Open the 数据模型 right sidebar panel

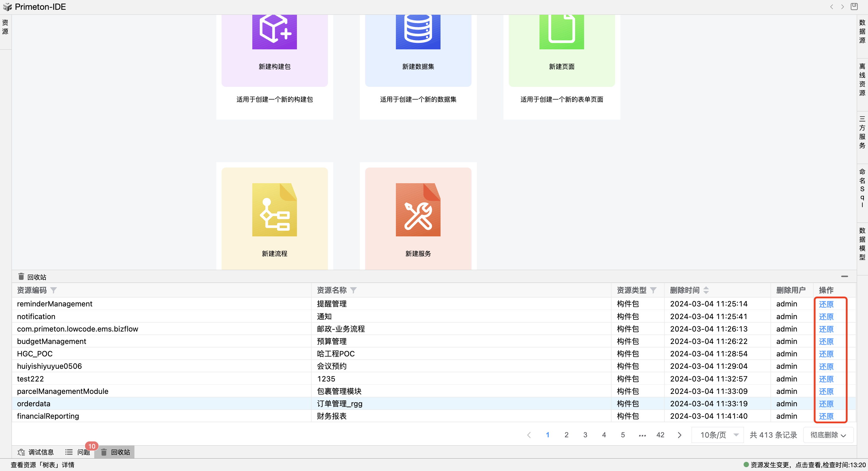tap(862, 243)
